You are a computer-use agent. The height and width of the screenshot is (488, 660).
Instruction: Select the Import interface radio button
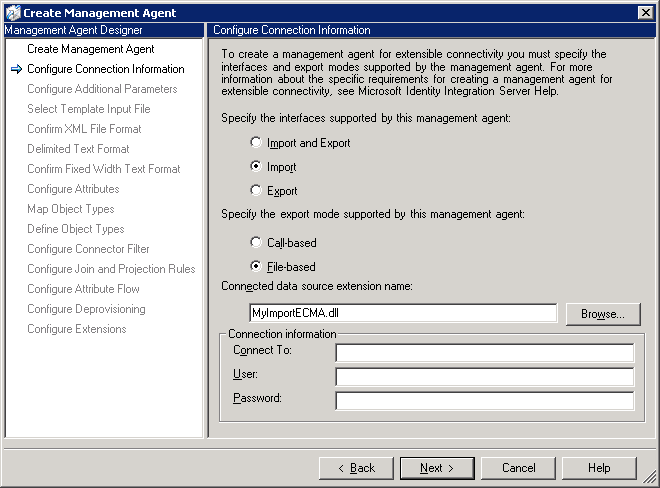tap(255, 166)
